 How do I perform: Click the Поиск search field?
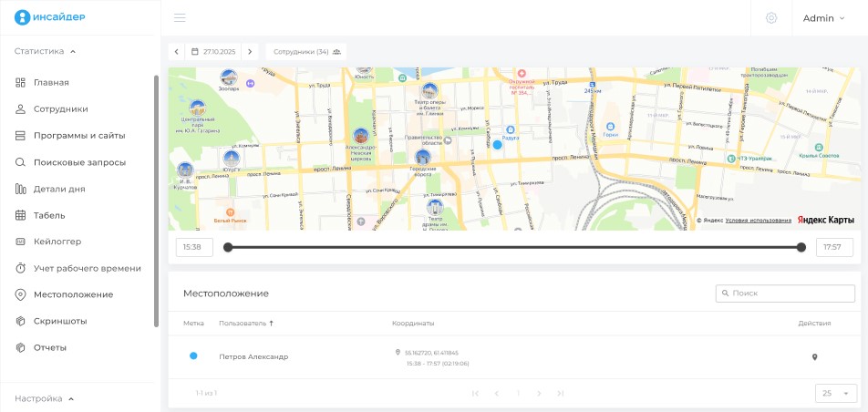pyautogui.click(x=785, y=294)
